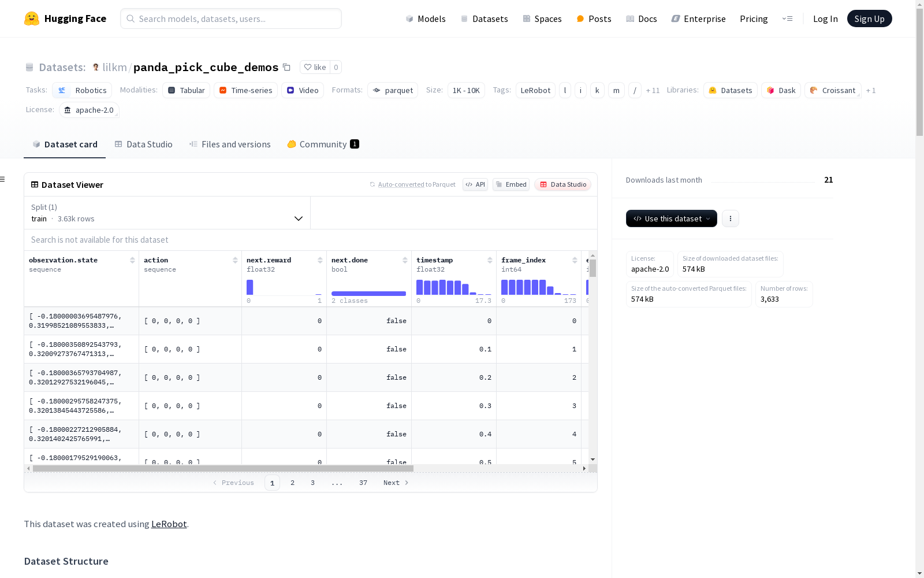924x578 pixels.
Task: Expand the Split train dropdown
Action: [167, 213]
